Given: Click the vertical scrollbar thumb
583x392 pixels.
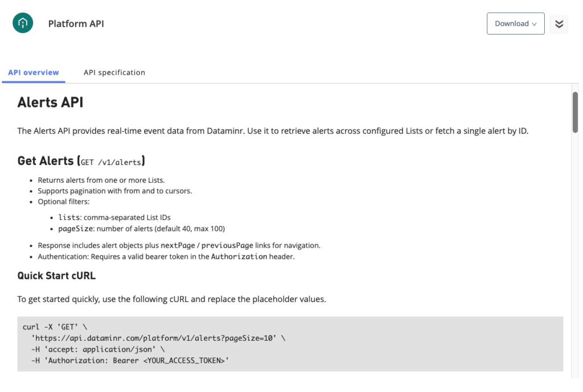Looking at the screenshot, I should [575, 112].
